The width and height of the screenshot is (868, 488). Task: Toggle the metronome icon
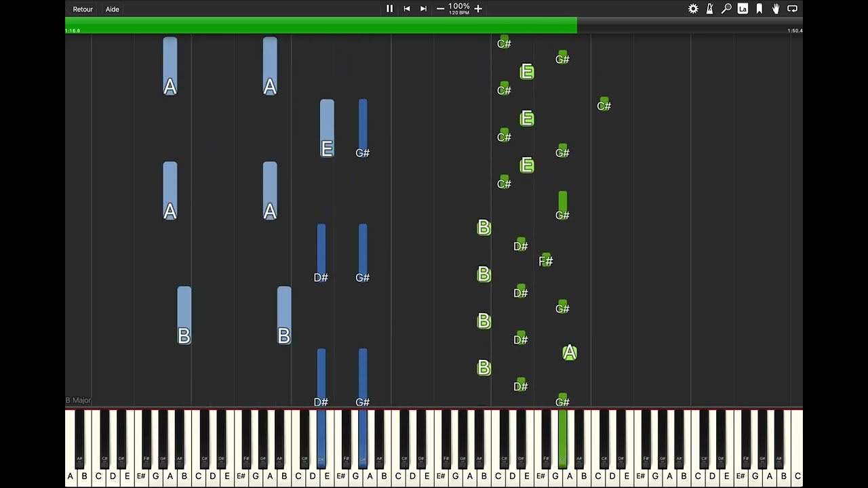pyautogui.click(x=709, y=9)
